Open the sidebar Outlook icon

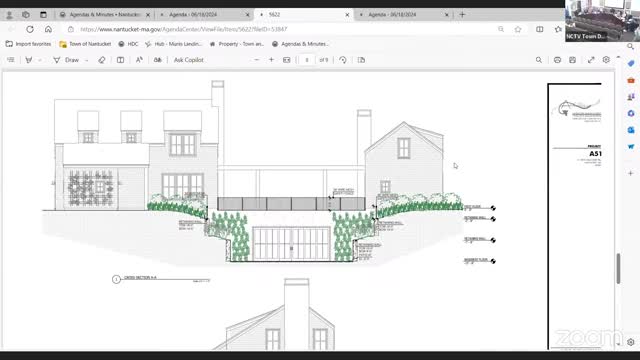(631, 130)
